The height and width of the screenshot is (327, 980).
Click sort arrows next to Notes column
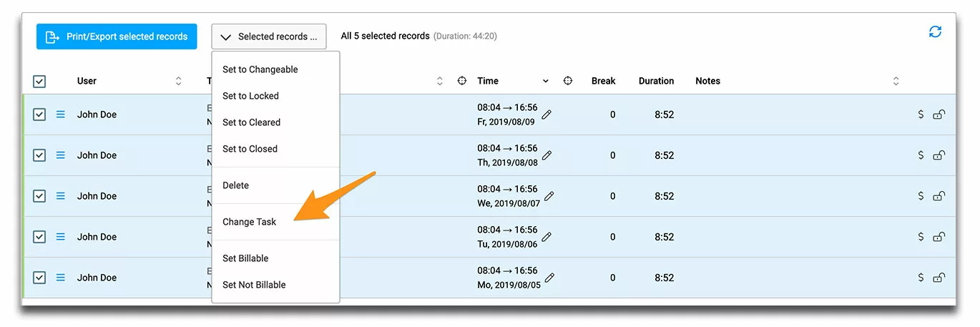point(896,82)
